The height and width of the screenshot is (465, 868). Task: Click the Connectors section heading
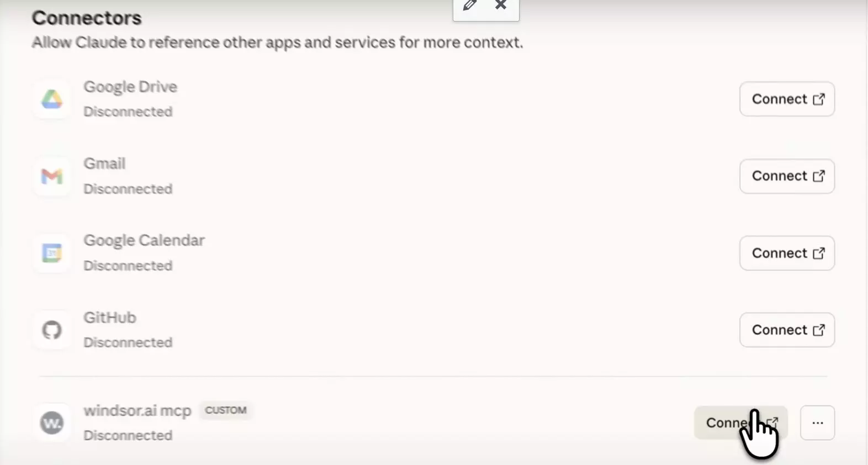coord(87,18)
